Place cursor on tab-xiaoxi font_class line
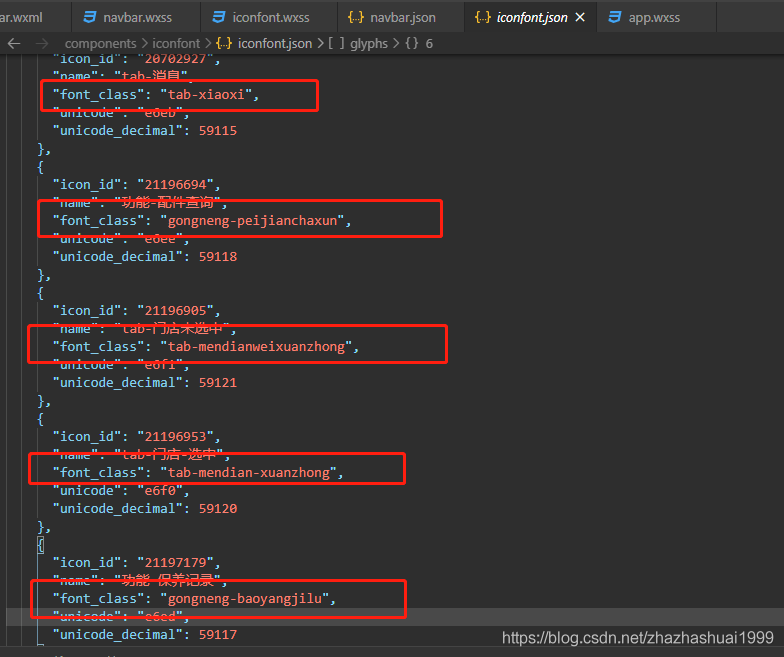Screen dimensions: 784x657 click(156, 94)
